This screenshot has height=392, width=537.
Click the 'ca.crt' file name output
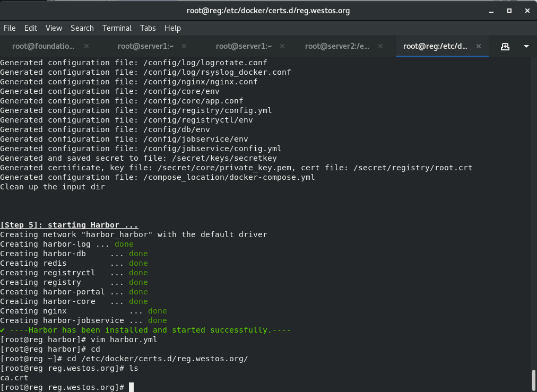point(14,378)
